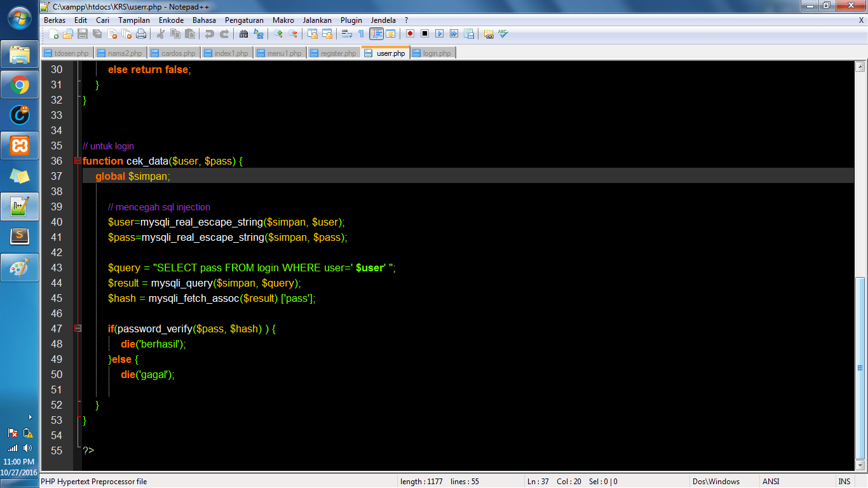
Task: Undo the last action via the toolbar
Action: pos(209,34)
